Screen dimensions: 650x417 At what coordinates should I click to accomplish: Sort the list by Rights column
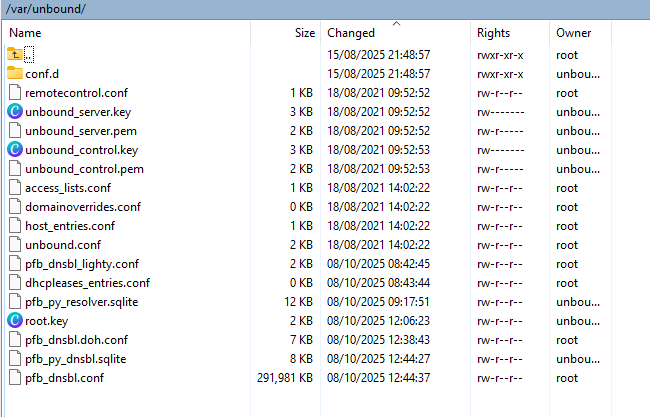[493, 33]
